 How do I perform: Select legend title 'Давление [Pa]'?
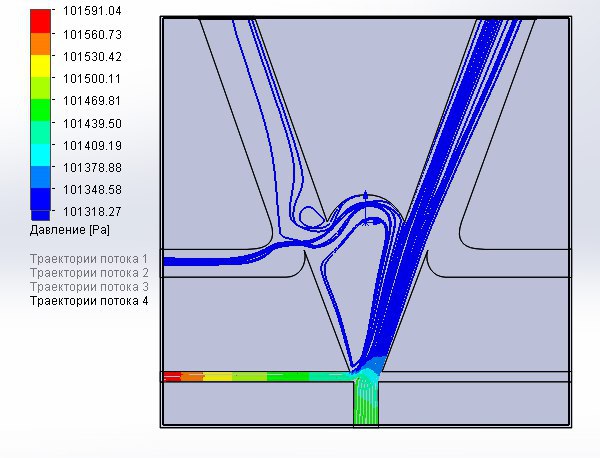pyautogui.click(x=70, y=230)
